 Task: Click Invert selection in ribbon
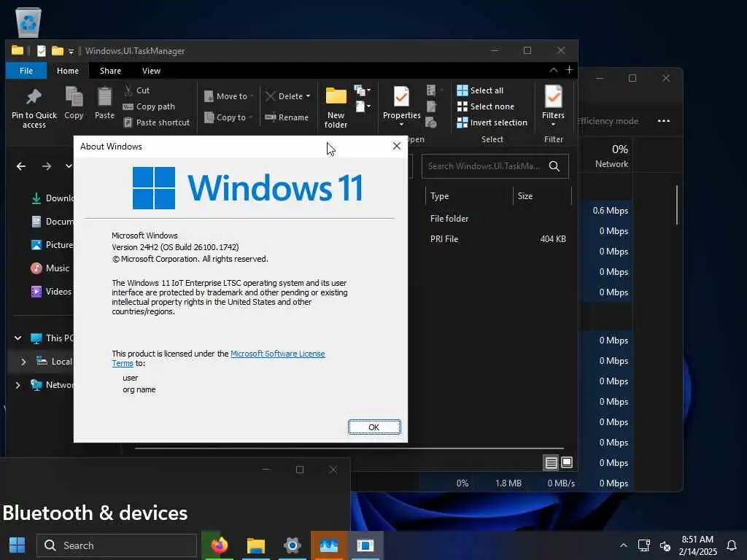tap(492, 122)
